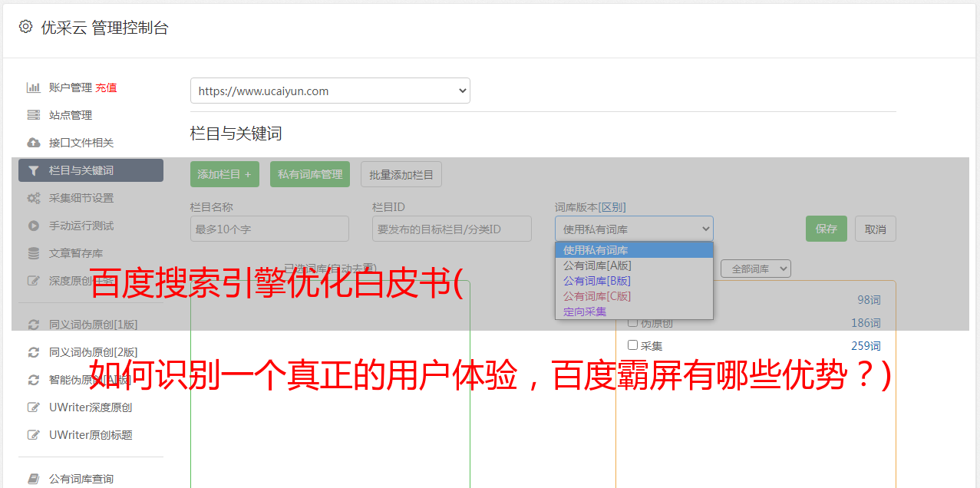Open 账户管理 in the sidebar

71,87
